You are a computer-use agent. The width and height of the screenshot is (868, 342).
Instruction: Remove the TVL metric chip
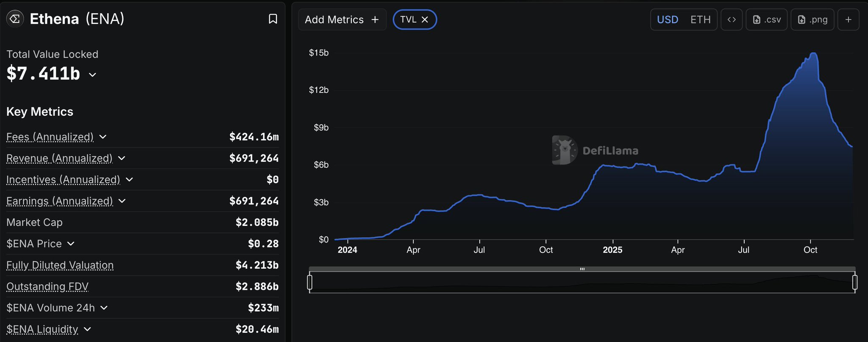(425, 19)
